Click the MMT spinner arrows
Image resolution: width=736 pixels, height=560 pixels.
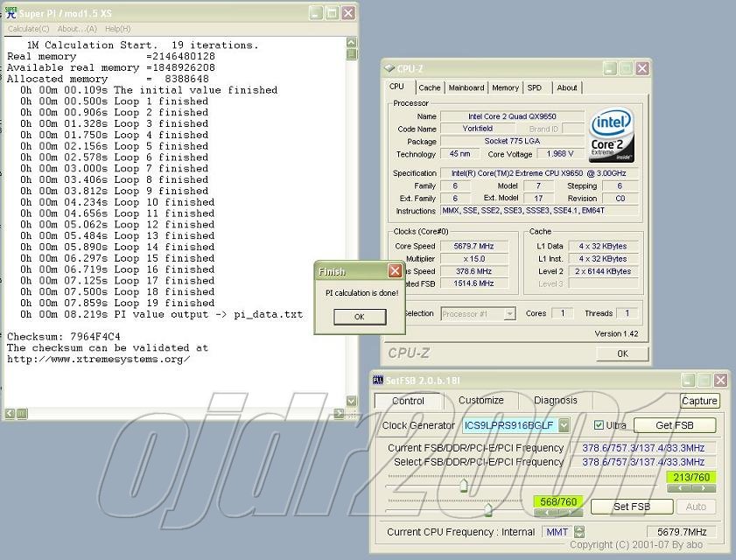click(579, 532)
